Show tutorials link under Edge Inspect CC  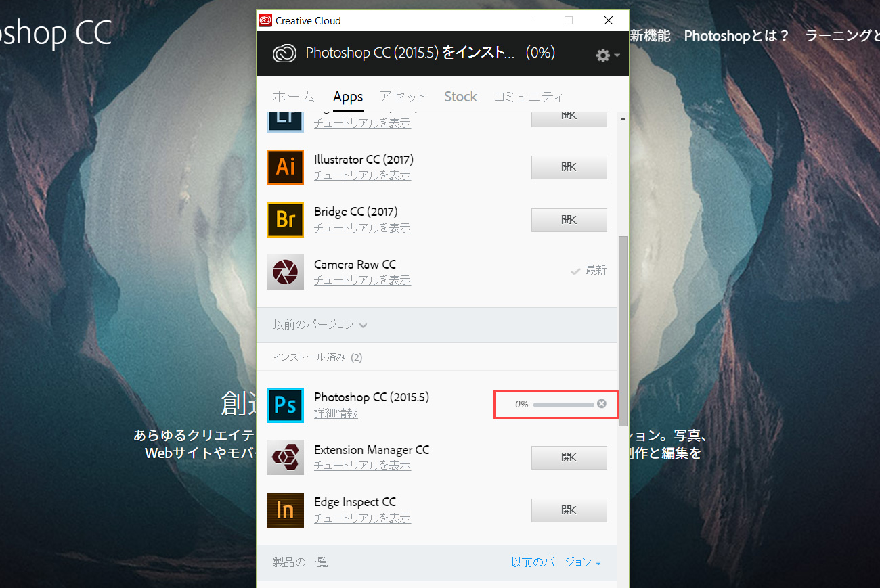click(362, 518)
